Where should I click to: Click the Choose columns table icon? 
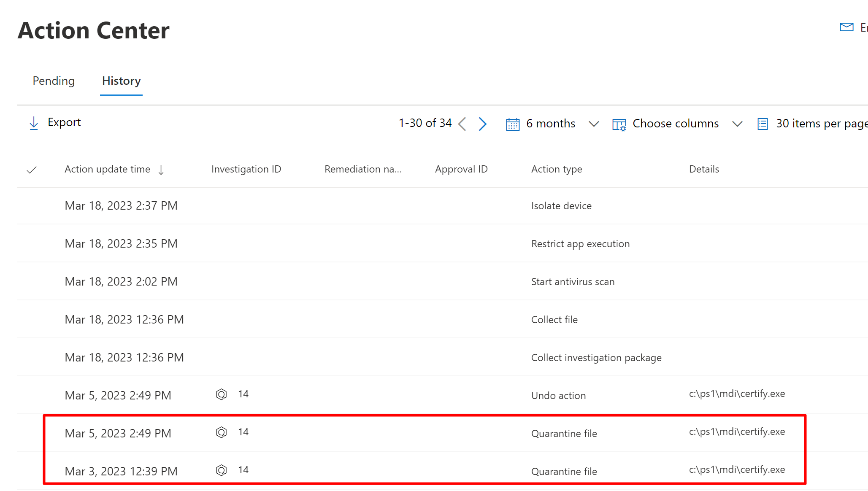coord(619,124)
